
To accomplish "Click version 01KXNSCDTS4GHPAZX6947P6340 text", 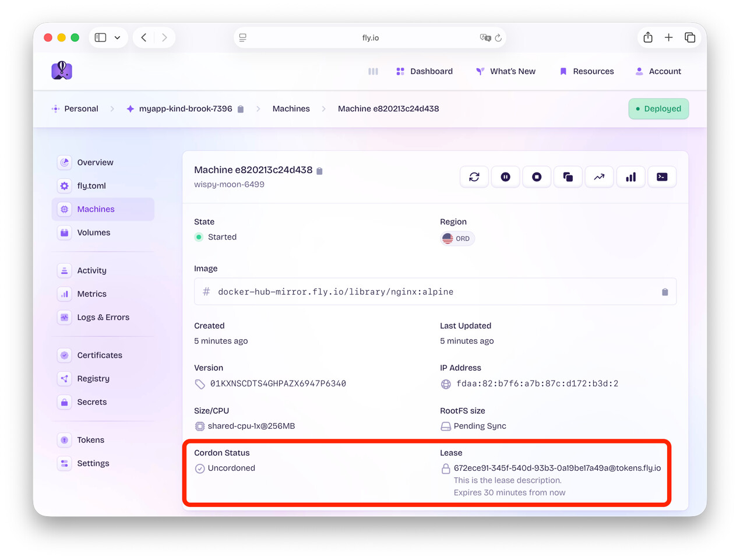I will click(x=278, y=383).
